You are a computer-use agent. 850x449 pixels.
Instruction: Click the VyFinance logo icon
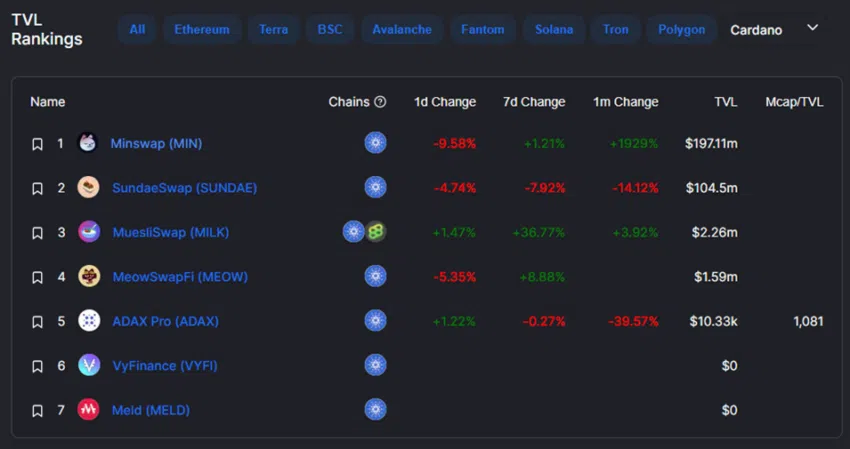89,365
